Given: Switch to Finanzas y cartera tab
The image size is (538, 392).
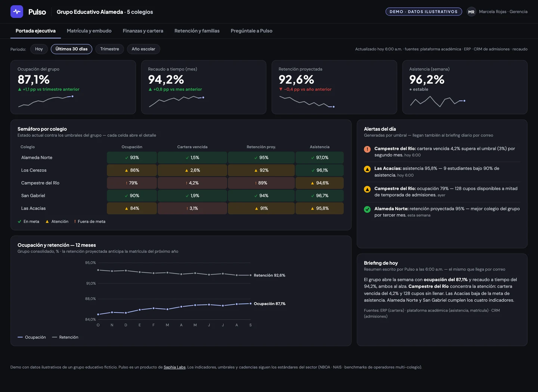Looking at the screenshot, I should (x=143, y=31).
